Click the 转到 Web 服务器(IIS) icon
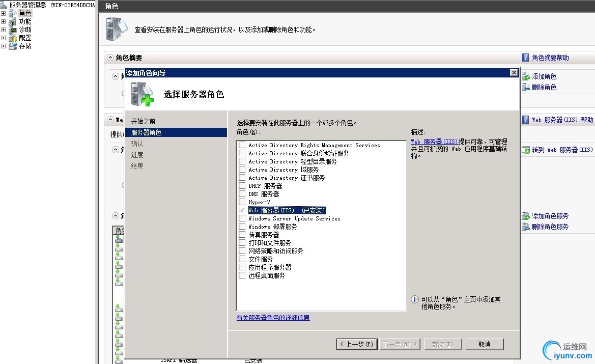This screenshot has height=364, width=595. click(x=526, y=150)
